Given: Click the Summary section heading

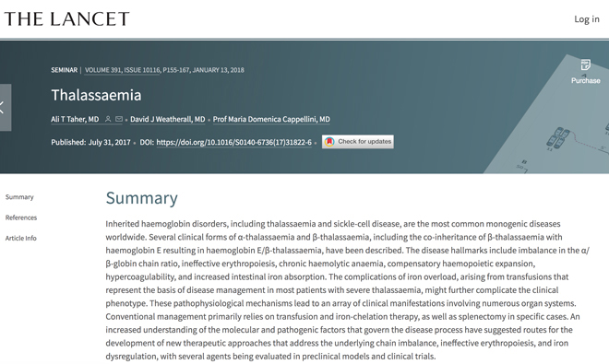Looking at the screenshot, I should click(x=142, y=198).
